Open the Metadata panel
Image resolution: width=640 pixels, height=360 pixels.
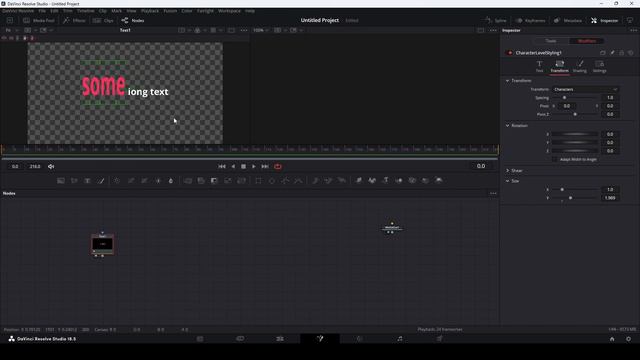568,20
